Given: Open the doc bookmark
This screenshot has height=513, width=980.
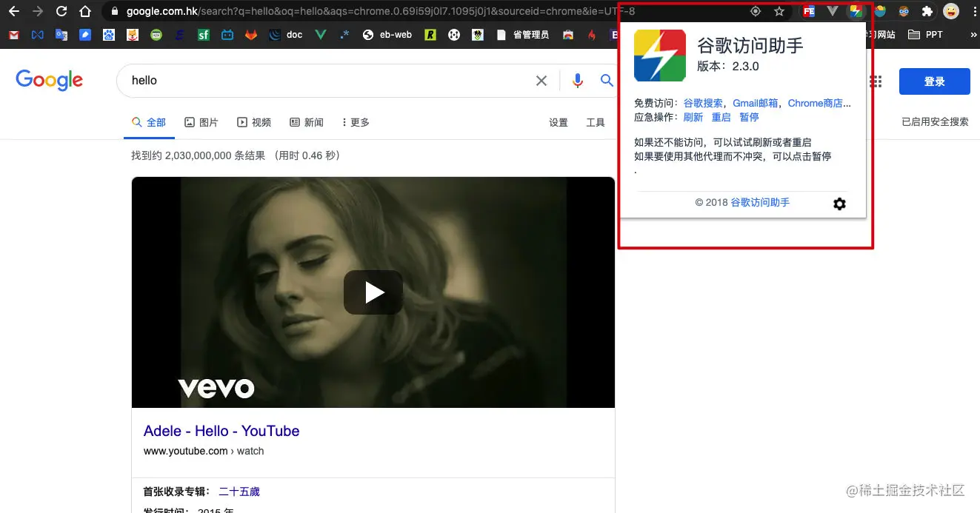Looking at the screenshot, I should 286,35.
